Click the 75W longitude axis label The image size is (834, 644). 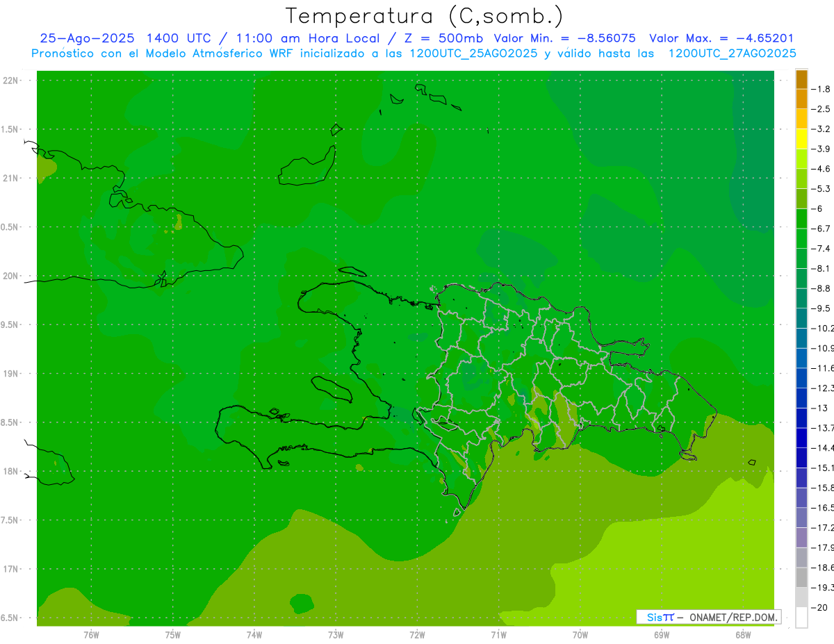(172, 635)
